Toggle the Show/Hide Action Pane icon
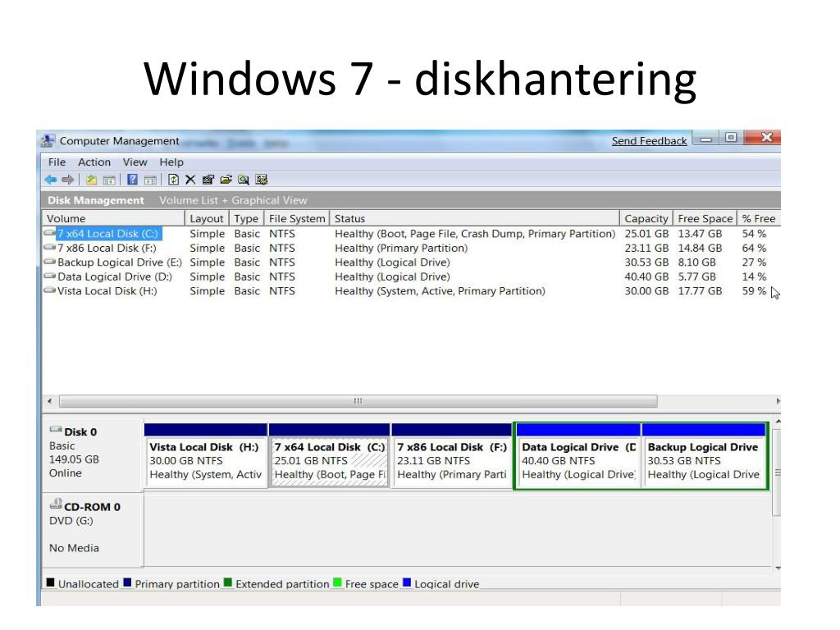Image resolution: width=840 pixels, height=630 pixels. pyautogui.click(x=151, y=180)
